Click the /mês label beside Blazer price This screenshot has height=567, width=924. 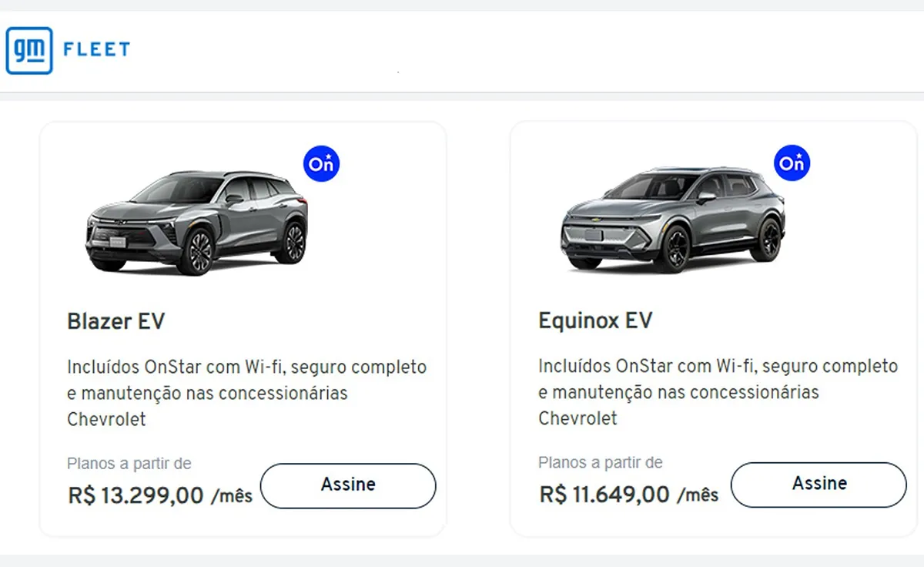(232, 496)
